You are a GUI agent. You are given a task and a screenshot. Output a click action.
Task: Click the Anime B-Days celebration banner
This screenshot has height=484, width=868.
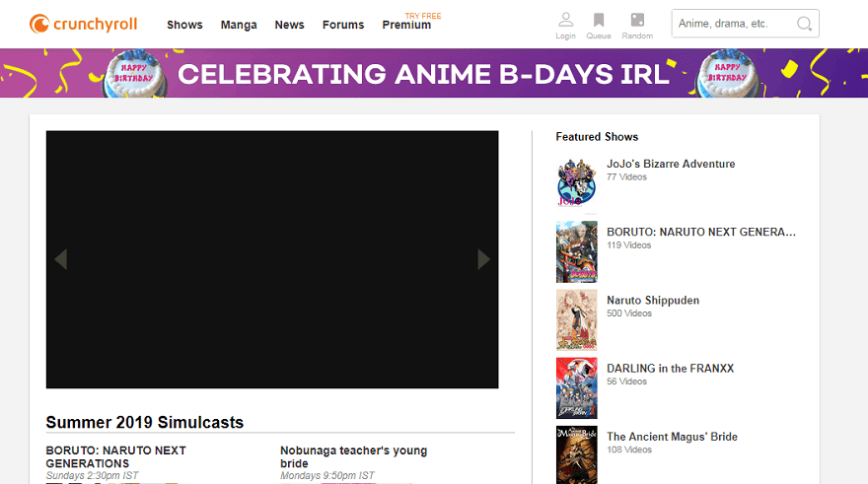coord(434,74)
